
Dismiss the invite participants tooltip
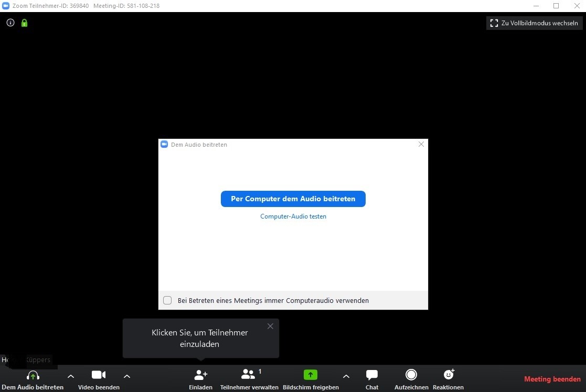[x=270, y=326]
